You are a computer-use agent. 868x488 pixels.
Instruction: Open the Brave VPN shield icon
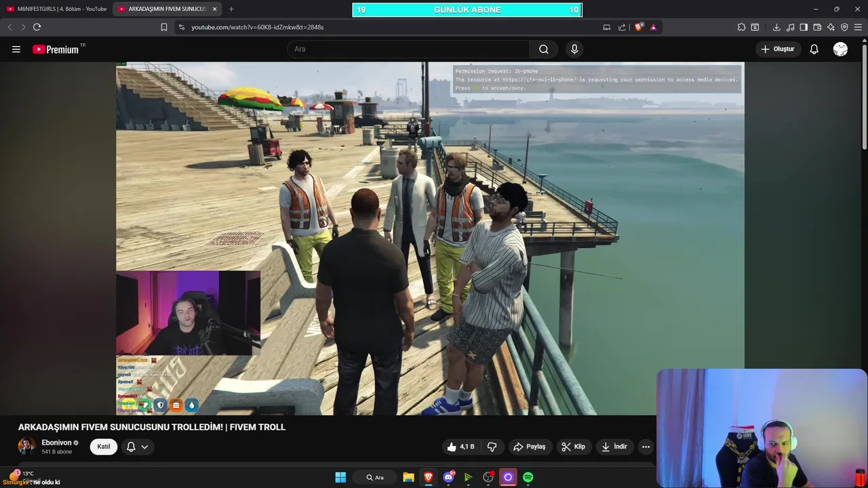[x=844, y=27]
